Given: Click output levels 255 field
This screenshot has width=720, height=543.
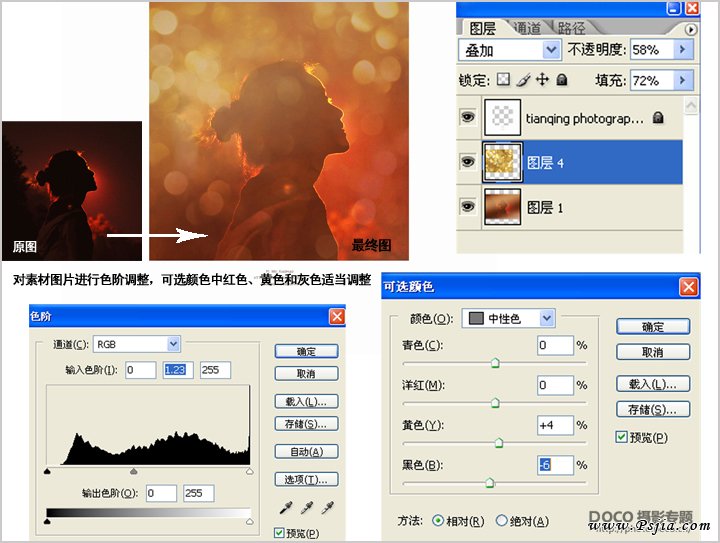Looking at the screenshot, I should 198,493.
